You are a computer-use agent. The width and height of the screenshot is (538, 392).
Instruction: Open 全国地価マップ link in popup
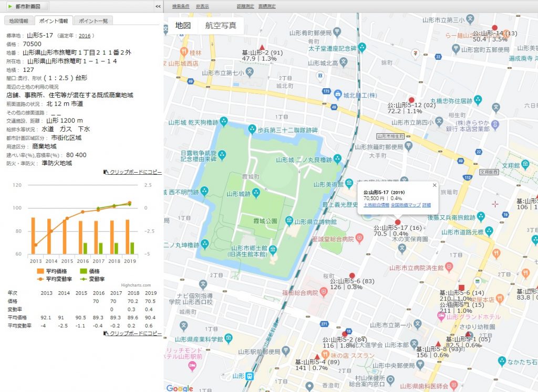[x=406, y=205]
